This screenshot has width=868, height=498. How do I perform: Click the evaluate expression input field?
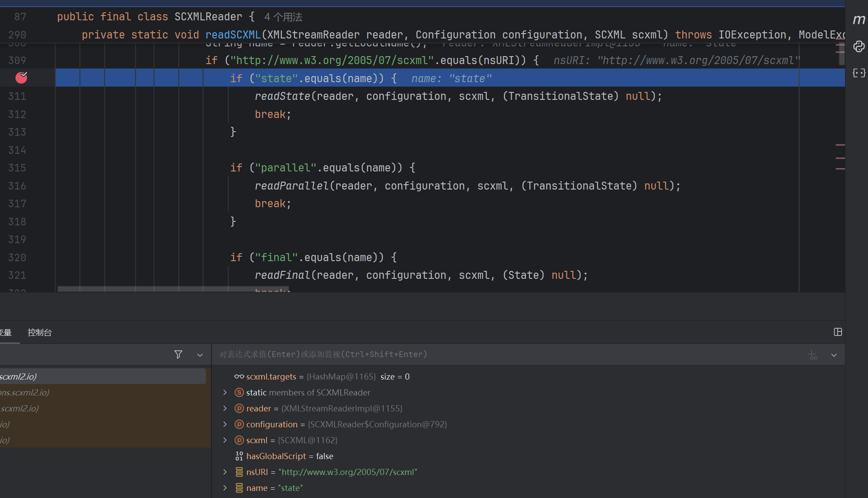(486, 354)
